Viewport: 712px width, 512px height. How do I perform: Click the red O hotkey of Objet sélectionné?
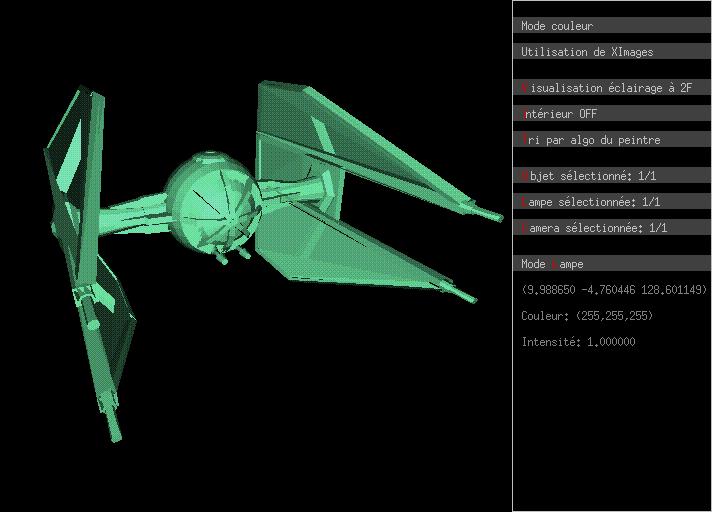(x=525, y=176)
